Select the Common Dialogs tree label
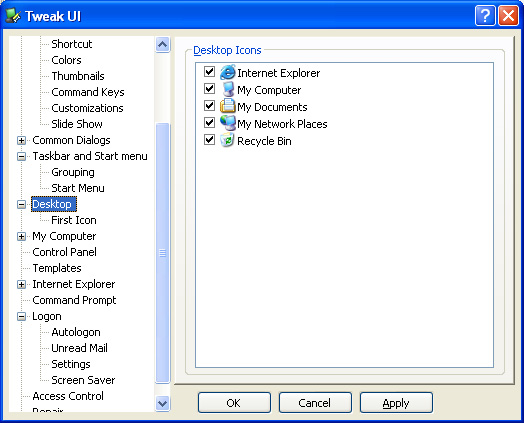Image resolution: width=524 pixels, height=423 pixels. point(71,140)
